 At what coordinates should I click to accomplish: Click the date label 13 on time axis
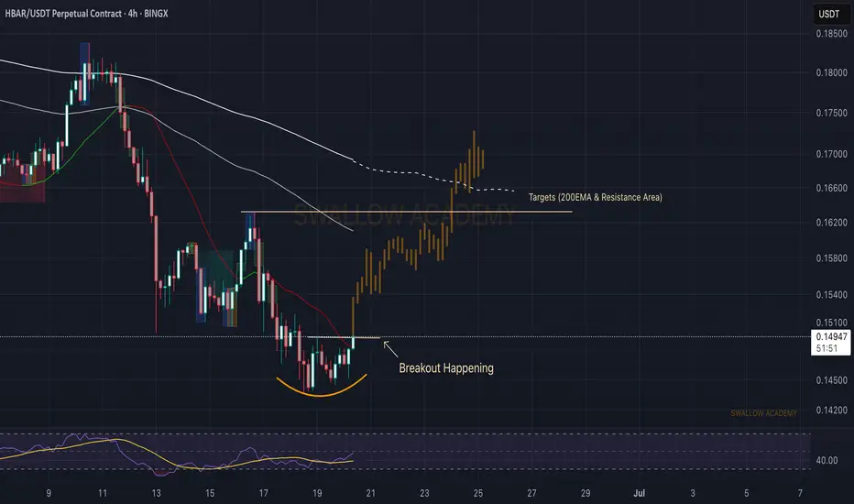coord(157,493)
